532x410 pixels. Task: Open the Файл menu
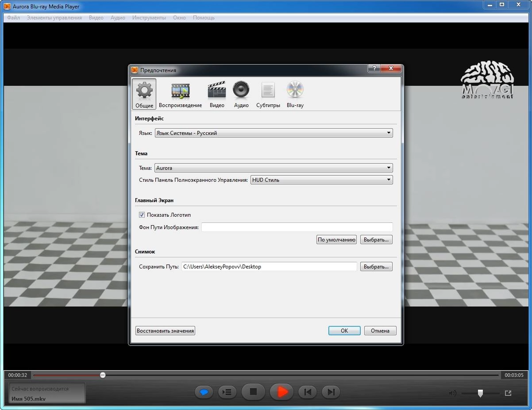coord(13,18)
